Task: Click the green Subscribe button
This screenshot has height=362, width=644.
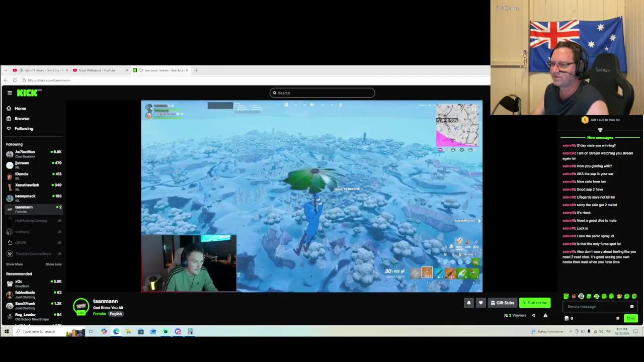Action: tap(535, 303)
